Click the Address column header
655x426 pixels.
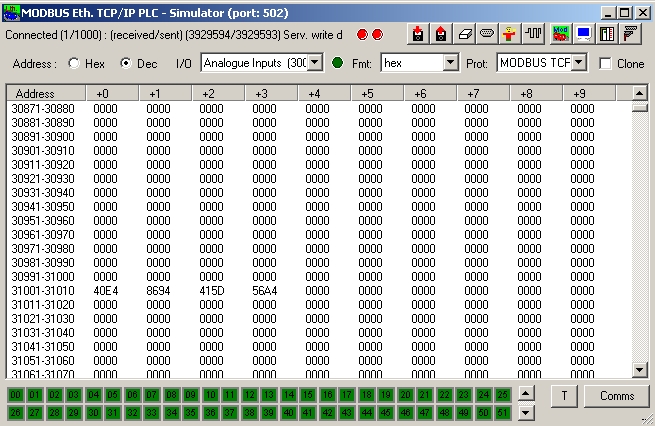pos(45,93)
